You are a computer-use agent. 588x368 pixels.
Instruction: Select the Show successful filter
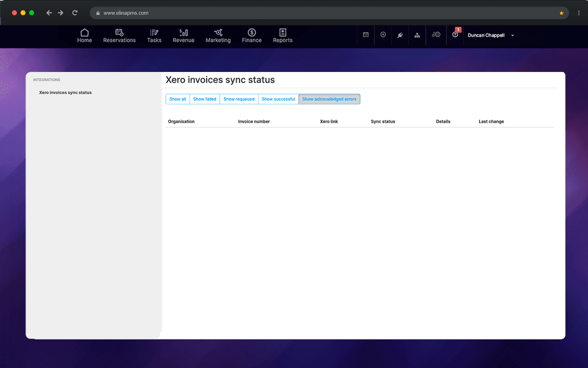pos(278,99)
